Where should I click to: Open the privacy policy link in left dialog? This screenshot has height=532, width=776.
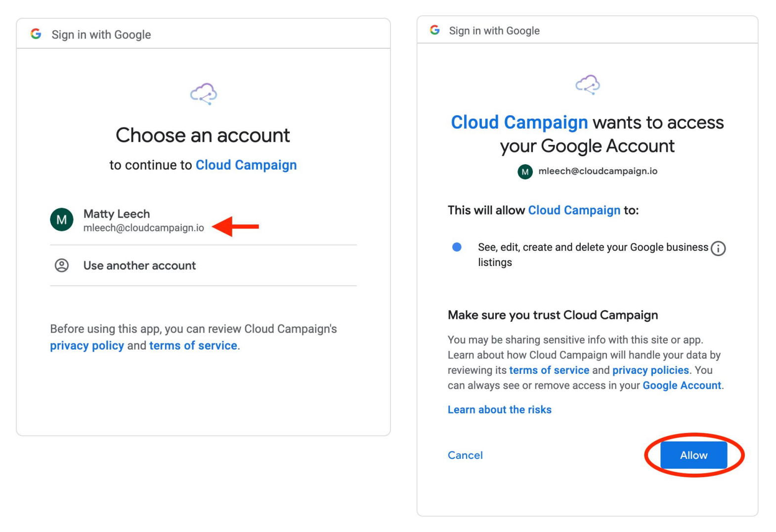(x=87, y=346)
